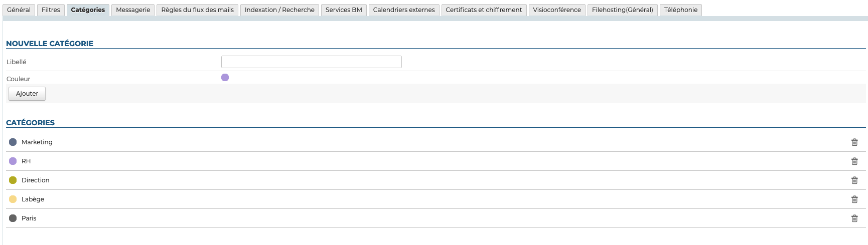The height and width of the screenshot is (245, 868).
Task: Click the yellow Labège color dot
Action: (x=13, y=199)
